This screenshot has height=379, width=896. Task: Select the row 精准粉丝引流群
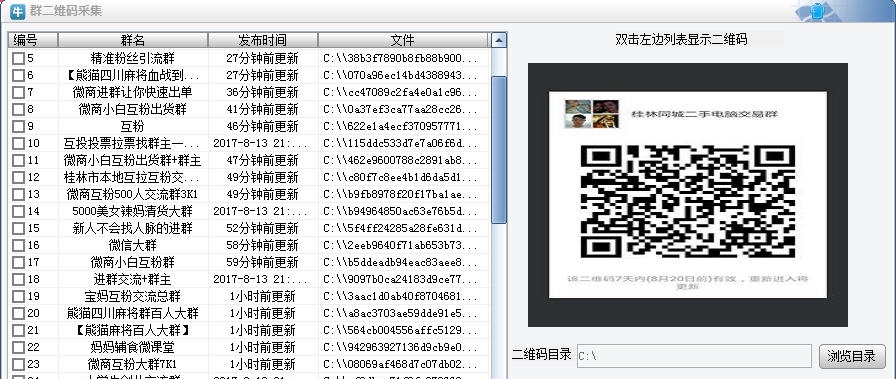[x=250, y=58]
